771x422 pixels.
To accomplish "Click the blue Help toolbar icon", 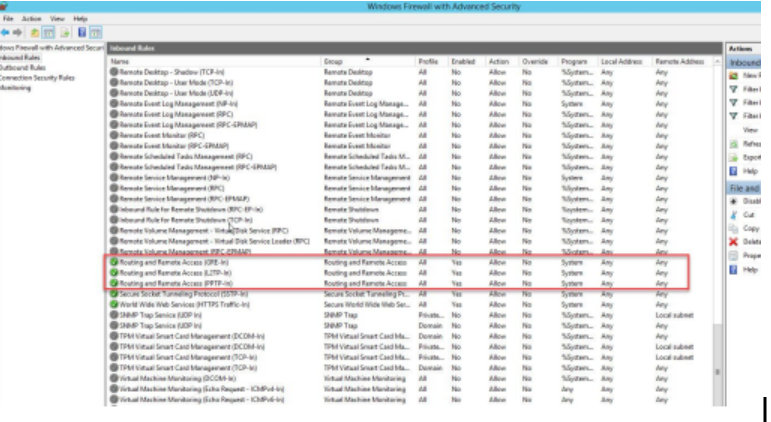I will 81,33.
